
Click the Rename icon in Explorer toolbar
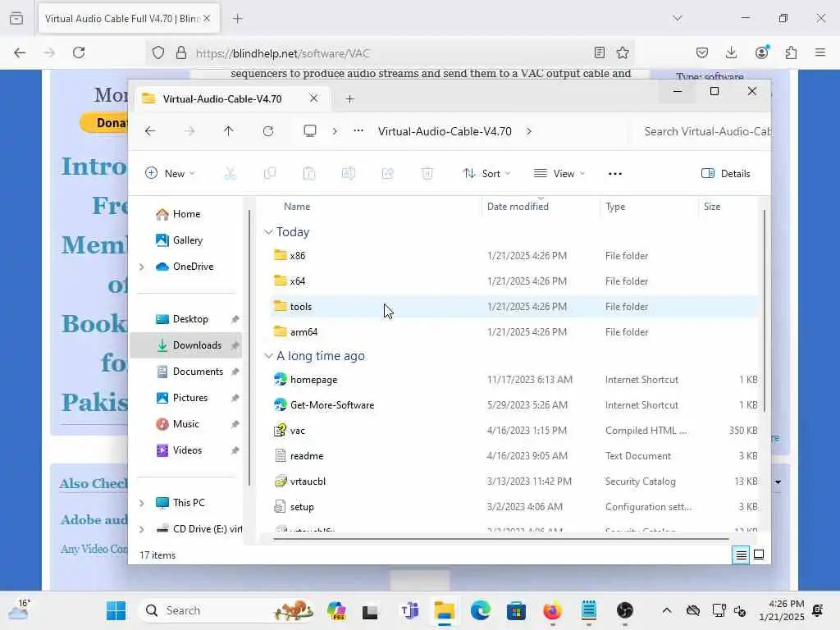tap(348, 174)
